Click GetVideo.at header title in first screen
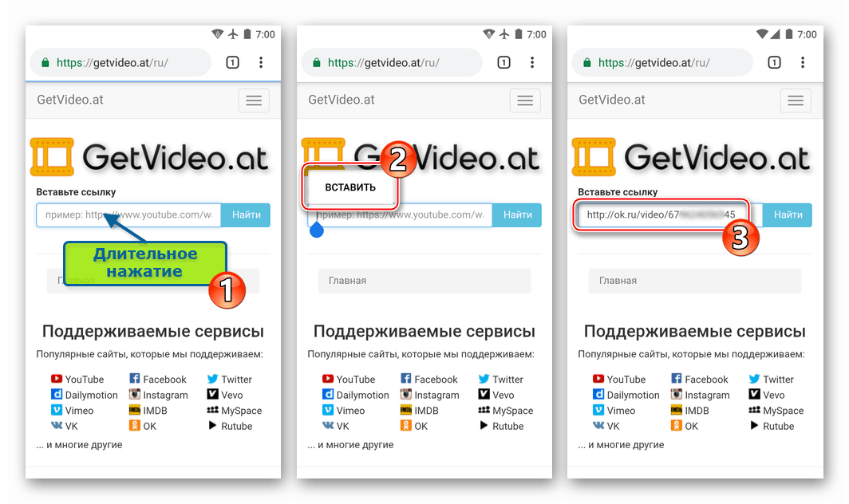 click(x=70, y=100)
